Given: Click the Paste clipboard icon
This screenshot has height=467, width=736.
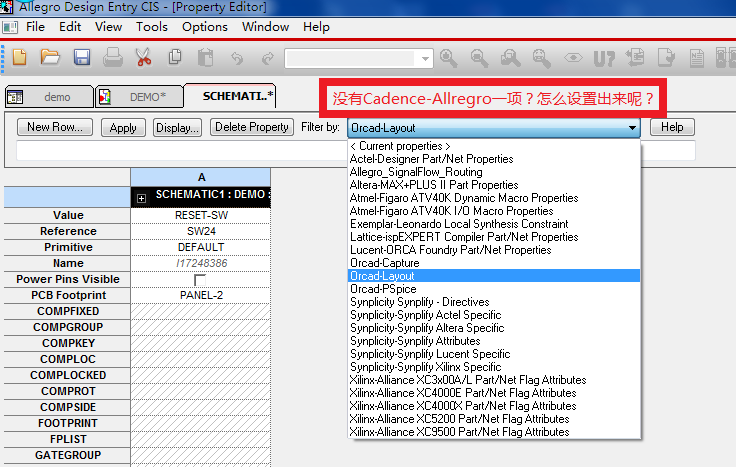Looking at the screenshot, I should [x=206, y=58].
